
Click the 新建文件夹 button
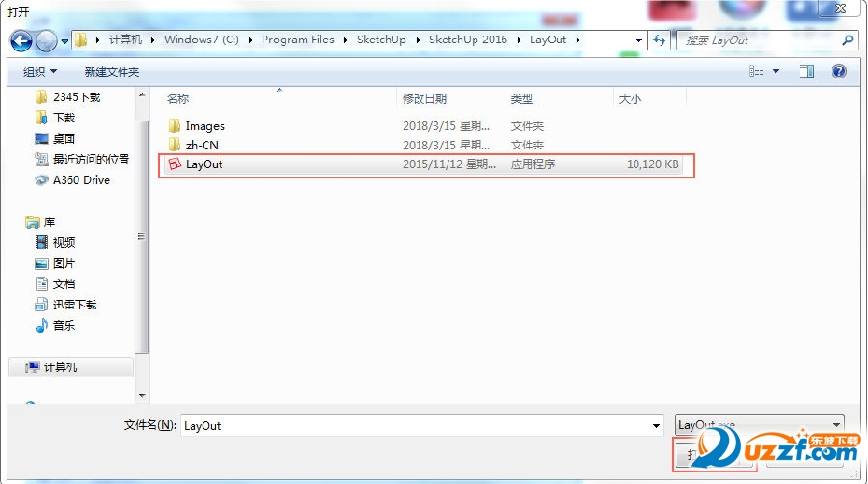(x=111, y=72)
